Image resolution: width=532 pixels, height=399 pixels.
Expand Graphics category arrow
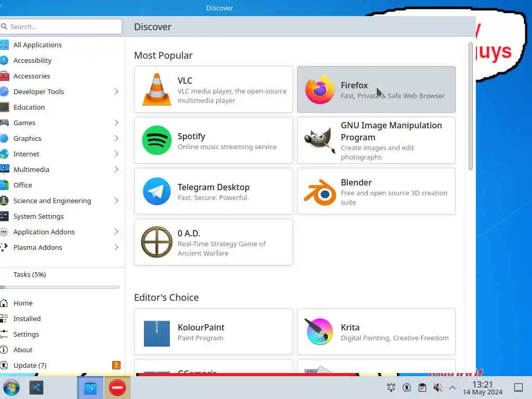[116, 138]
